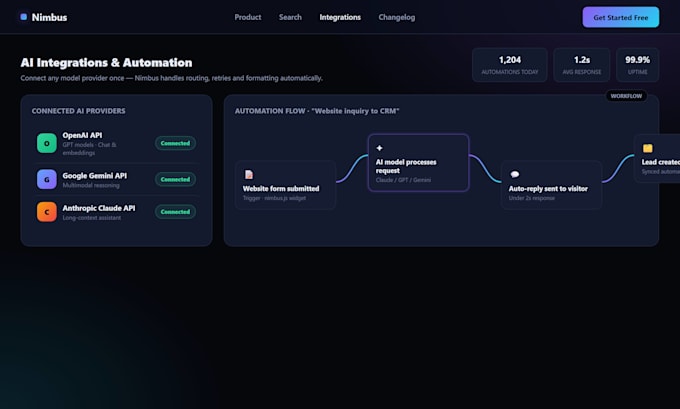The width and height of the screenshot is (680, 409).
Task: Click the green OpenAI provider icon
Action: (47, 143)
